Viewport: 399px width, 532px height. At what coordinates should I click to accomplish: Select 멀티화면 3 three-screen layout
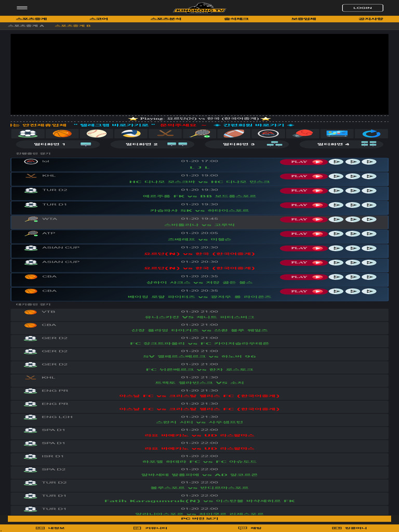(247, 144)
